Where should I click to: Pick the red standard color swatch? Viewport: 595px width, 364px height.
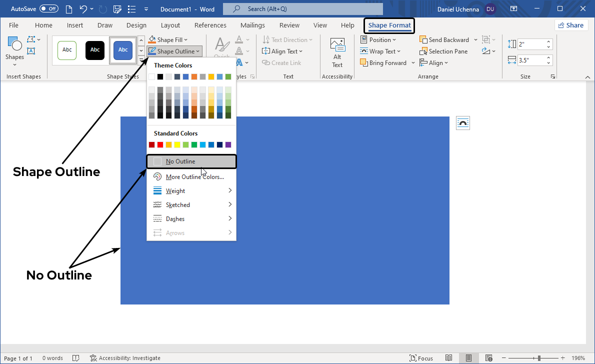click(x=160, y=145)
